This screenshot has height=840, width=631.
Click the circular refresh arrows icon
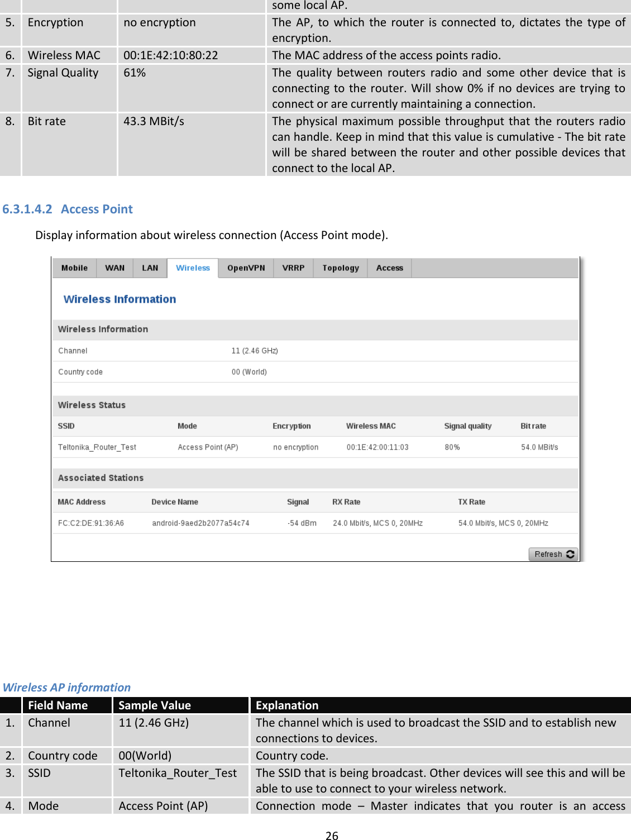(570, 554)
